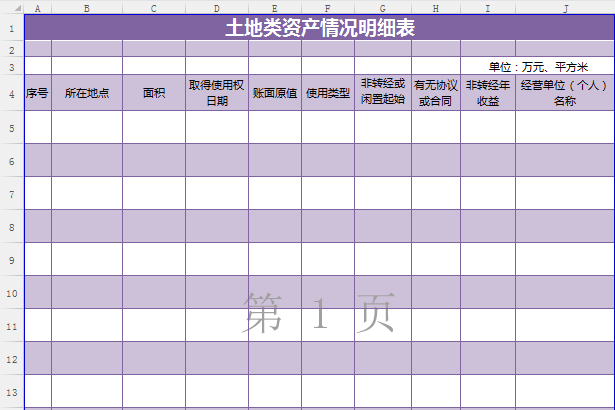Select row 12 header
Viewport: 615px width, 410px height.
coord(11,359)
